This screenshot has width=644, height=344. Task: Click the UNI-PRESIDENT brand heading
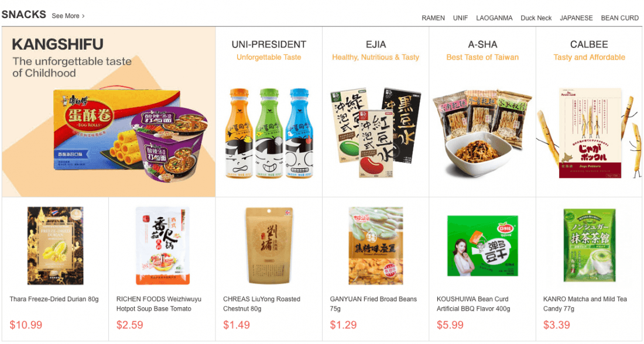(x=269, y=44)
